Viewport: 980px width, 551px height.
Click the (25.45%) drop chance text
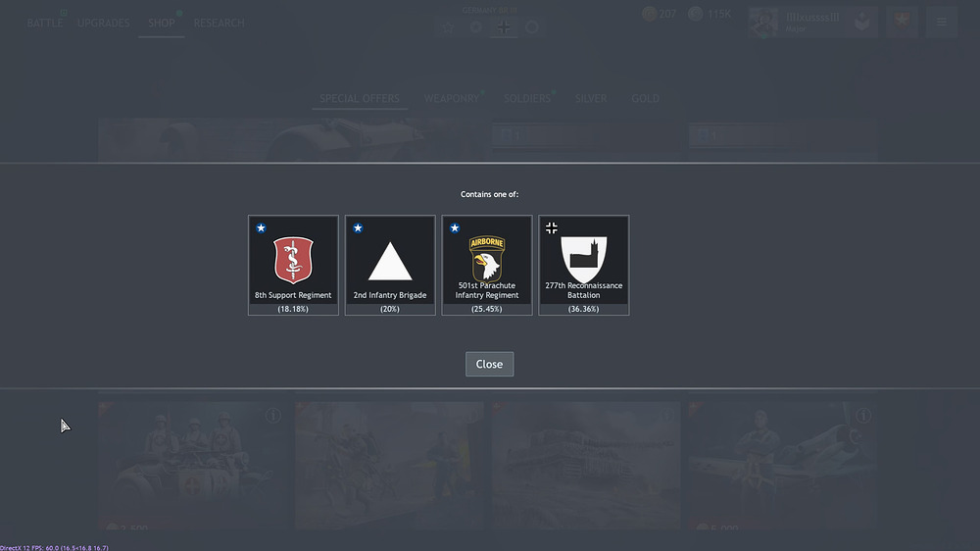click(487, 309)
